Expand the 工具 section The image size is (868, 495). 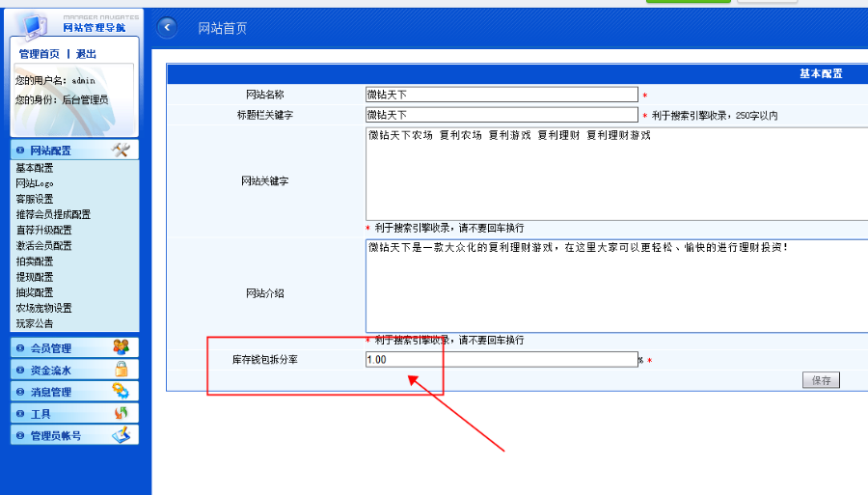coord(74,414)
